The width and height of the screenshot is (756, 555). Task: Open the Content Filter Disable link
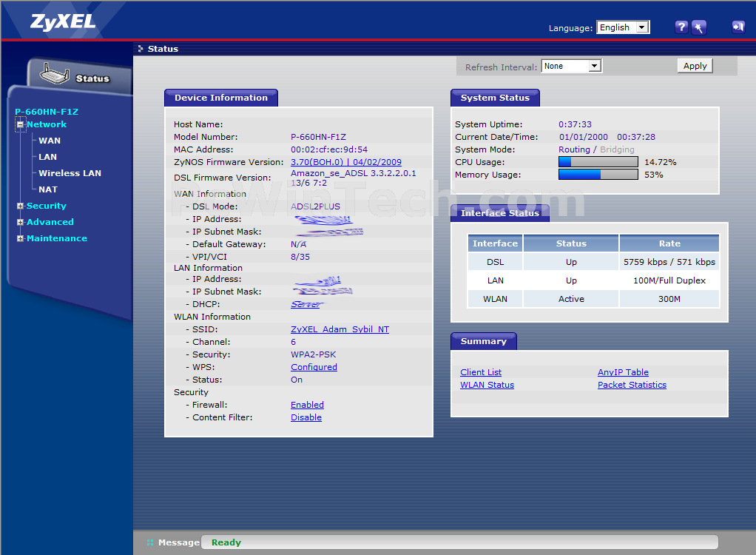point(306,417)
